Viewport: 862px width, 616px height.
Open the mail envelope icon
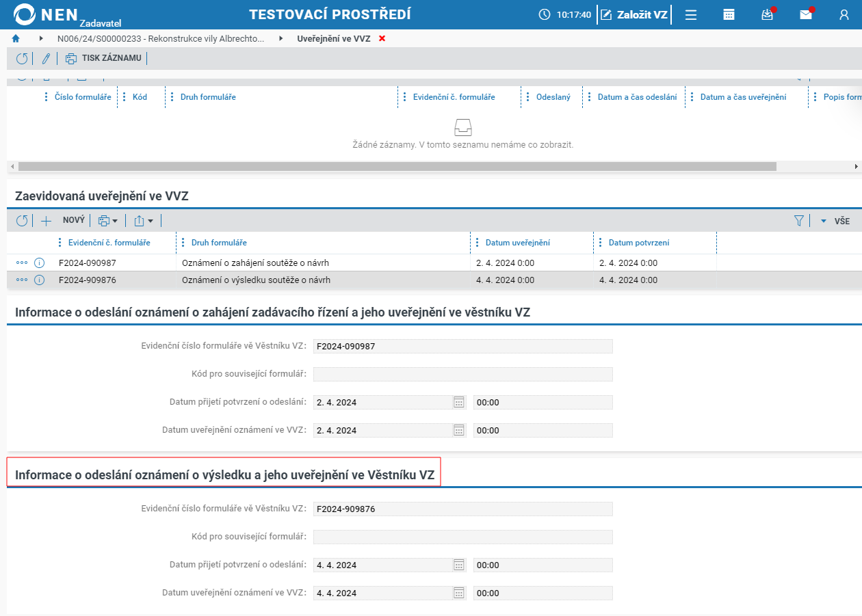pos(806,14)
